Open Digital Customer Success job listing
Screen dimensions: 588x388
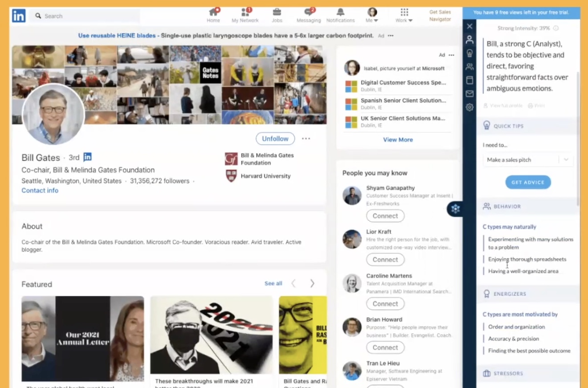point(403,83)
